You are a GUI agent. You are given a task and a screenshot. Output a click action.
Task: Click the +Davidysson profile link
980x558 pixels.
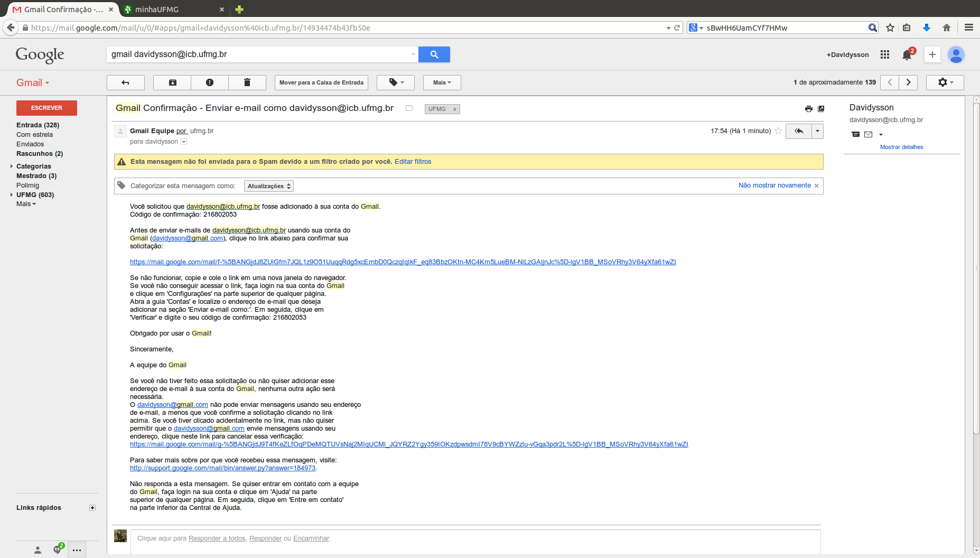(x=847, y=54)
